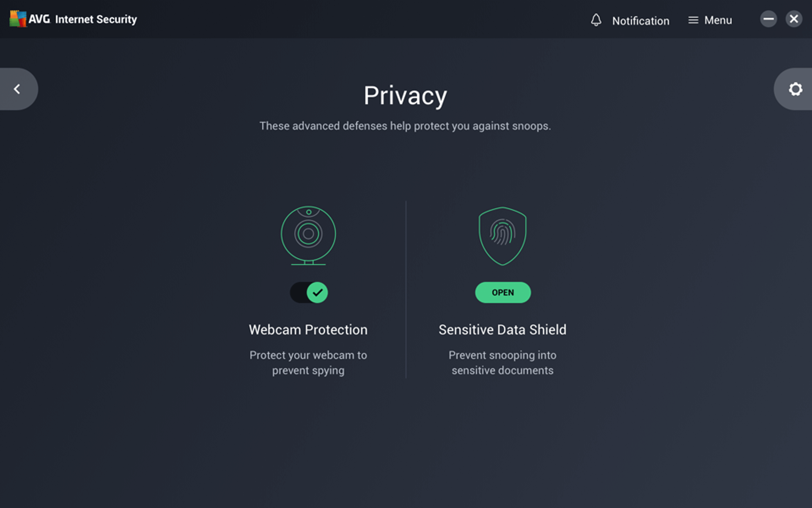Viewport: 812px width, 508px height.
Task: Click the "advanced defenses" subtitle text
Action: [x=405, y=126]
